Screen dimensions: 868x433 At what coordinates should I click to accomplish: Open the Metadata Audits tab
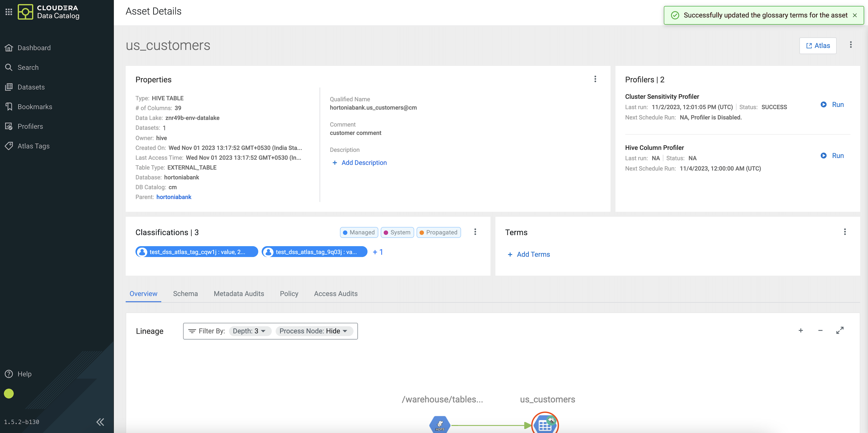(239, 294)
